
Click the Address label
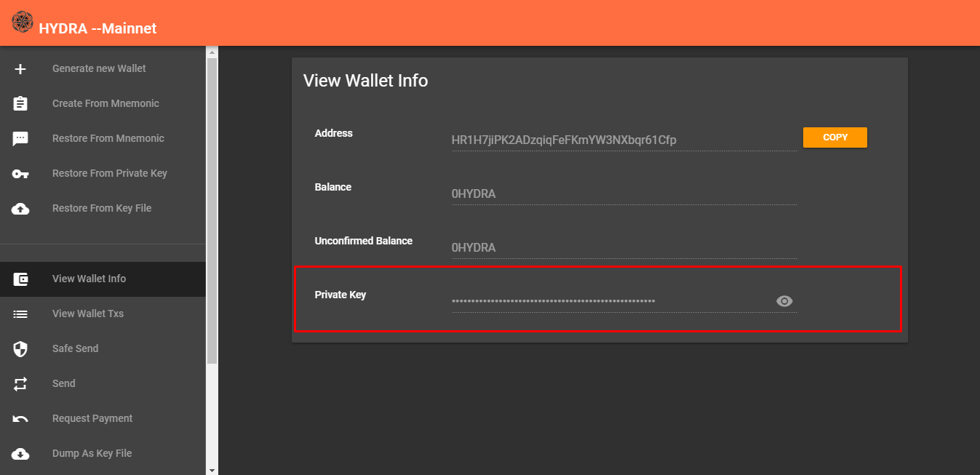point(334,133)
